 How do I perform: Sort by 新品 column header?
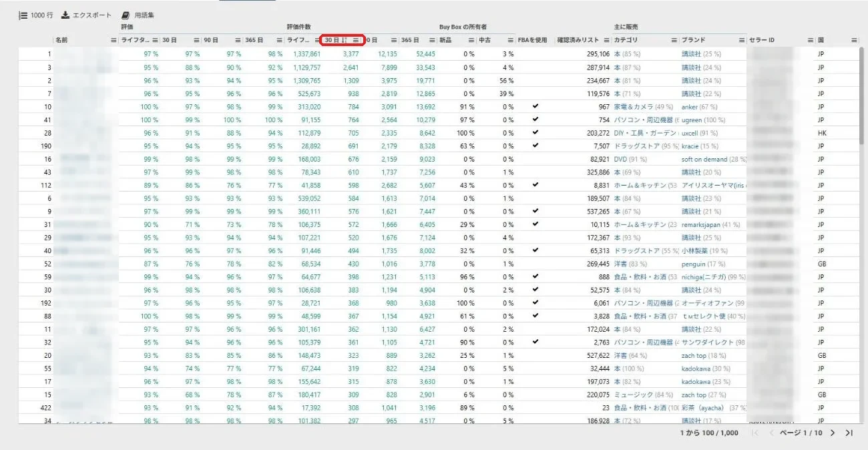coord(445,40)
